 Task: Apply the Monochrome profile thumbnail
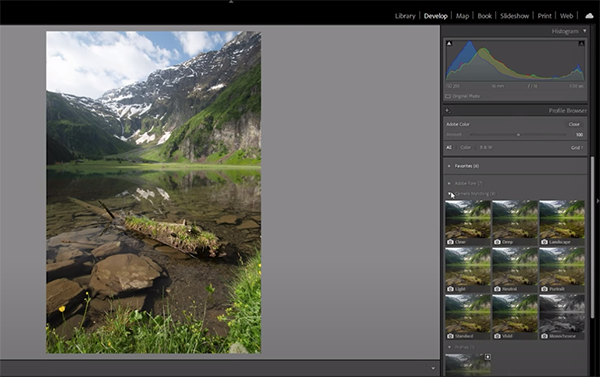coord(562,317)
